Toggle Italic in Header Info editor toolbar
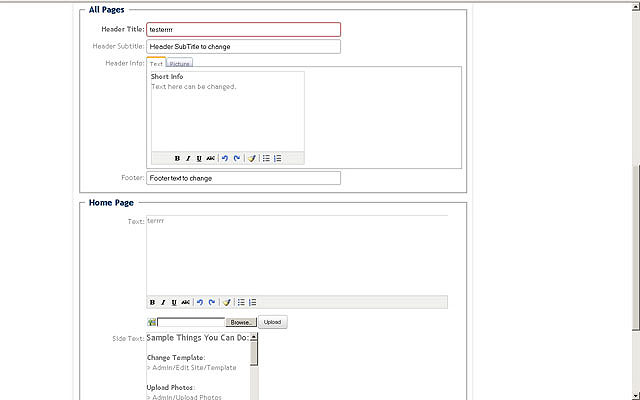 [188, 158]
